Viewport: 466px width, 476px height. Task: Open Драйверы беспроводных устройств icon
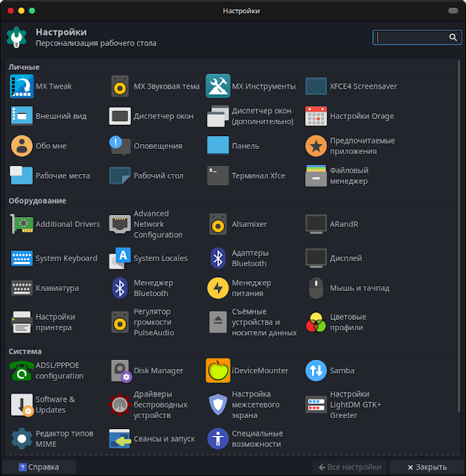click(x=120, y=405)
